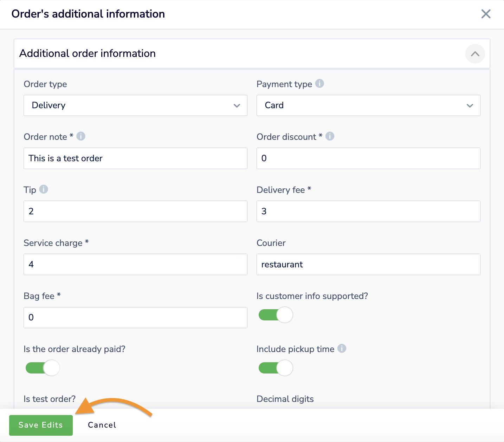Collapse the Additional order information section
Screen dimensions: 504x442
click(x=475, y=54)
